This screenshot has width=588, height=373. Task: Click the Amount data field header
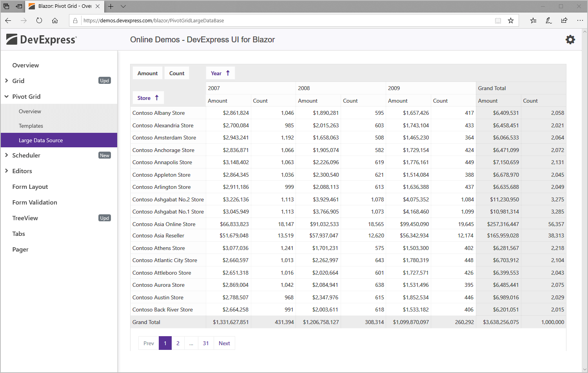tap(147, 73)
